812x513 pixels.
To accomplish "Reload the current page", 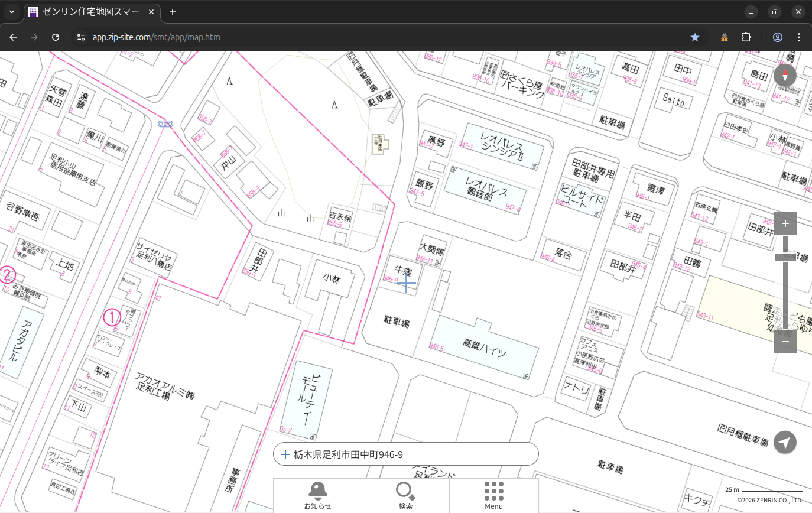I will (56, 37).
